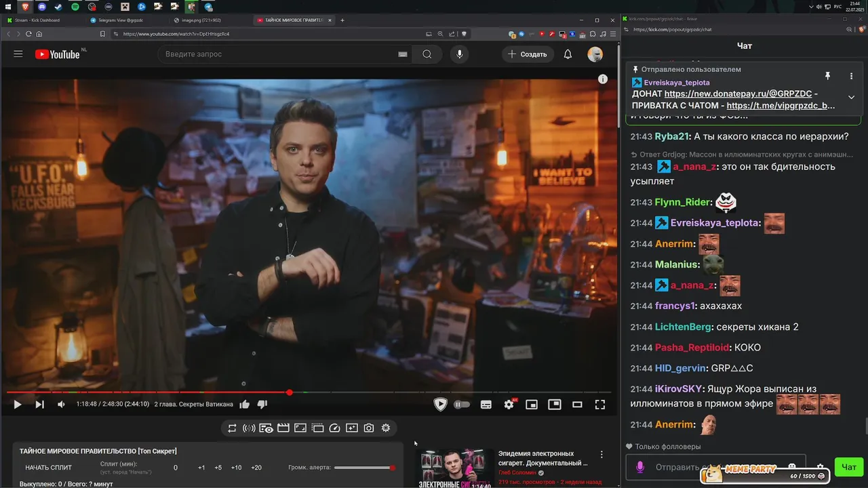Skip to the next video
Screen dimensions: 868x488
[x=39, y=405]
